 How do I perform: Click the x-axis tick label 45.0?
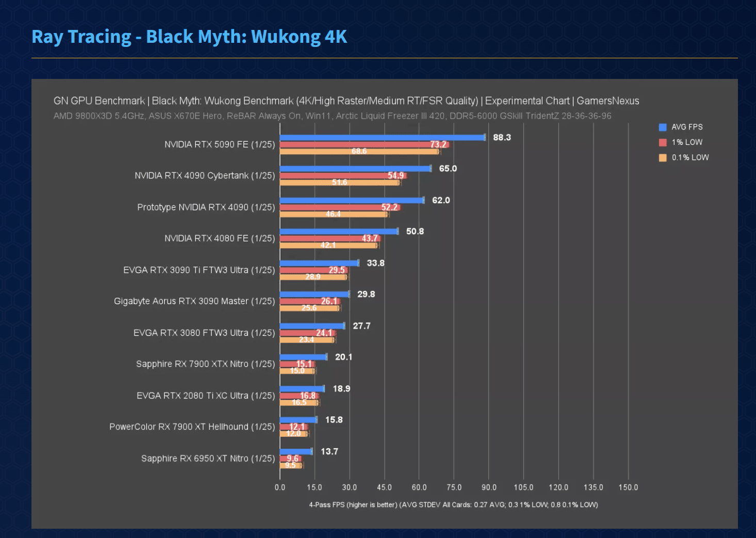pyautogui.click(x=384, y=488)
